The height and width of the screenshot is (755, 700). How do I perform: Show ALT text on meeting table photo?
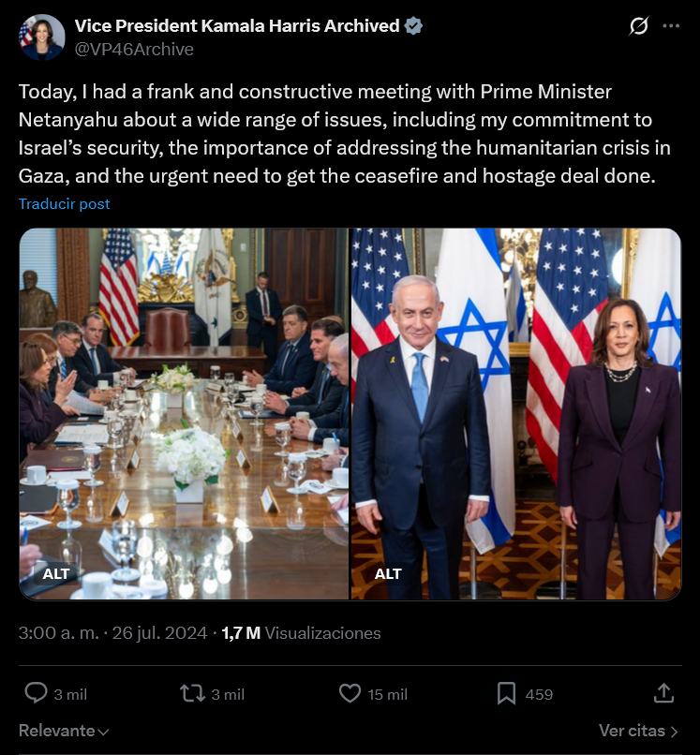(x=56, y=573)
